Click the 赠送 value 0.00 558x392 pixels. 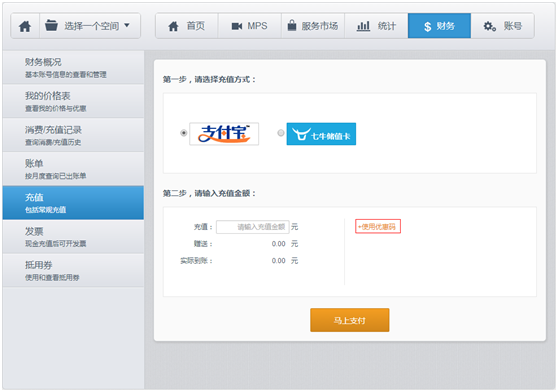click(279, 244)
